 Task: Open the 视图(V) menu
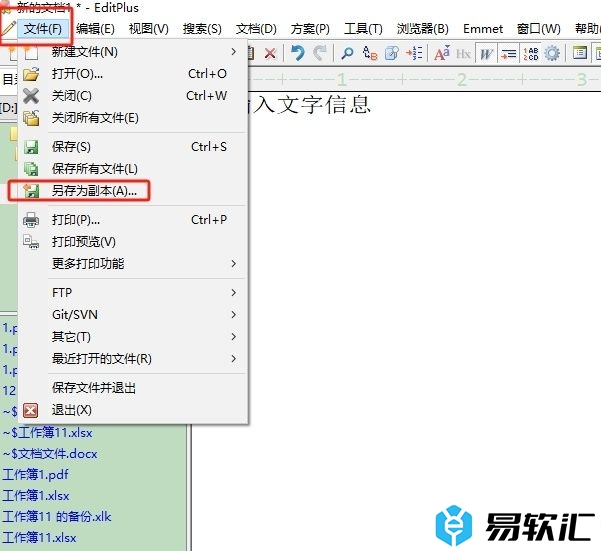point(149,29)
